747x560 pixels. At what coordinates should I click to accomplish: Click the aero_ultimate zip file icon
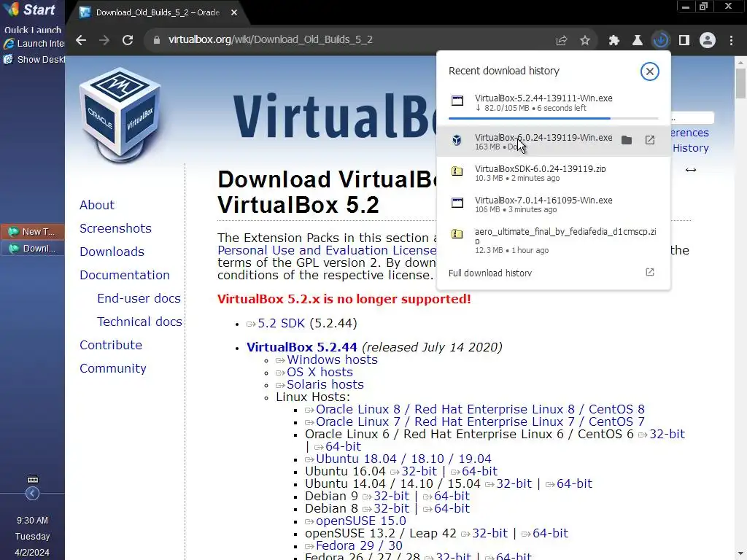click(x=457, y=233)
